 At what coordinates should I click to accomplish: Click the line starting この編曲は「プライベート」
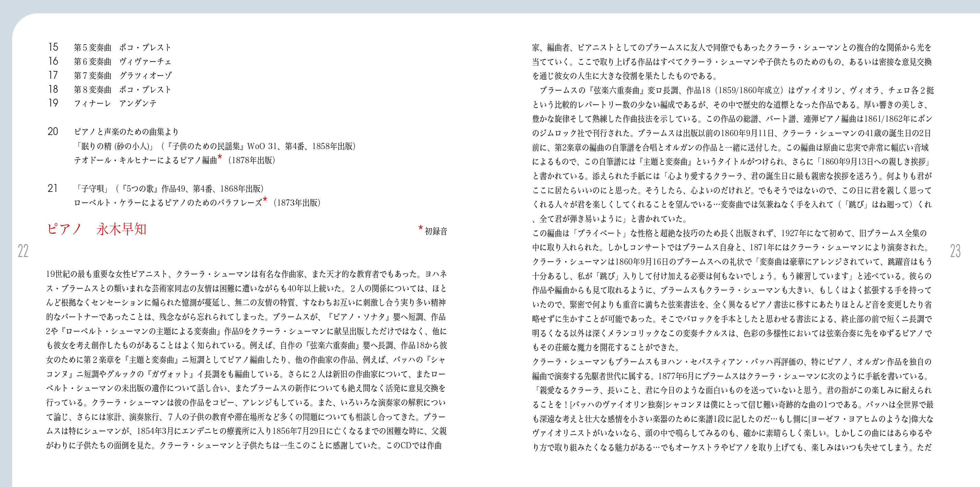tap(729, 233)
